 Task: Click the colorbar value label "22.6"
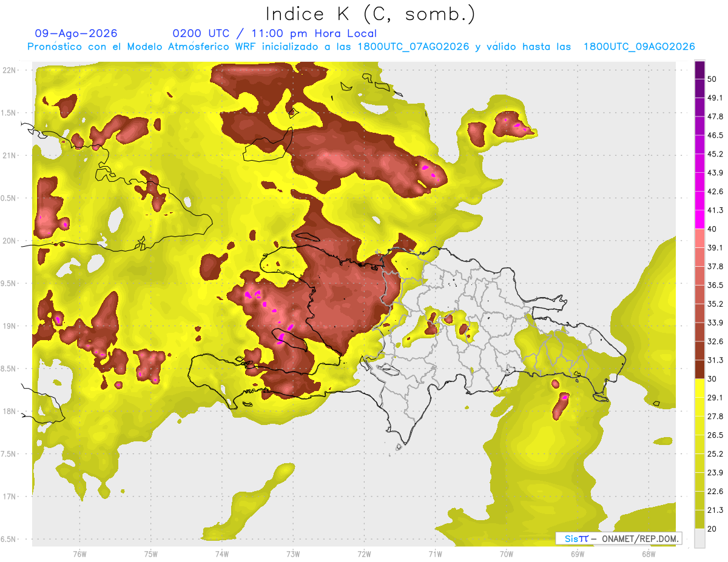715,491
